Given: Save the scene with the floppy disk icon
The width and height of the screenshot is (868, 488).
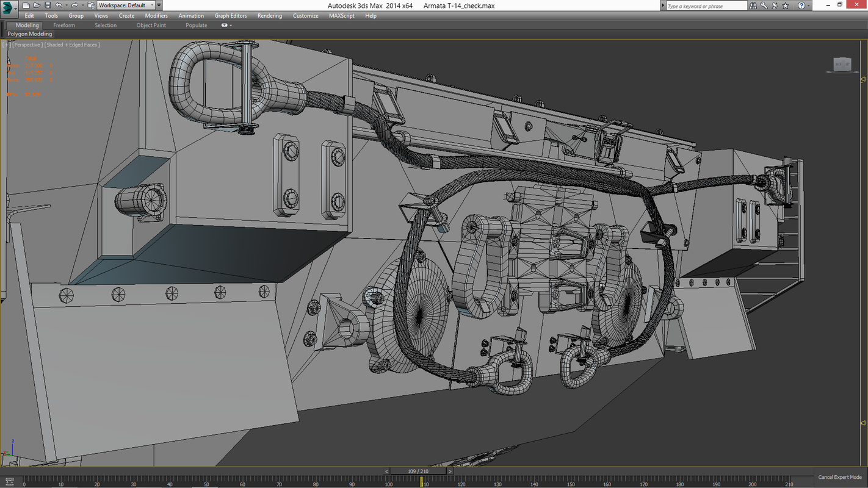Looking at the screenshot, I should pos(48,5).
